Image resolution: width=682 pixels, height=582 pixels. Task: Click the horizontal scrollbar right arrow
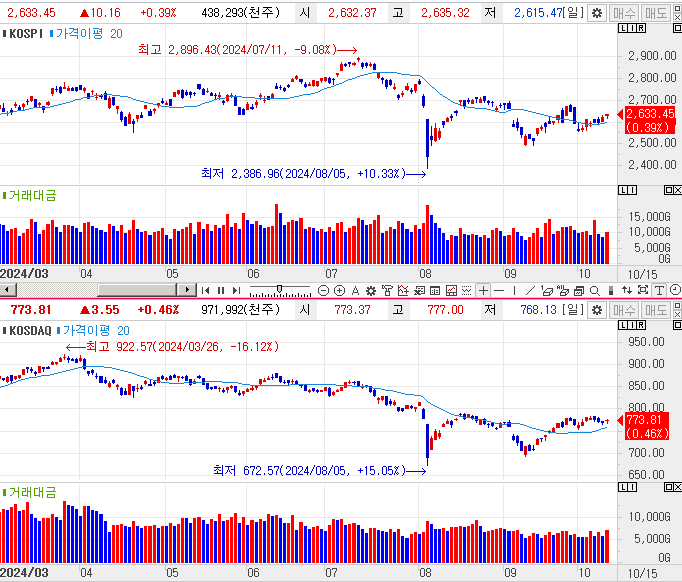(187, 290)
